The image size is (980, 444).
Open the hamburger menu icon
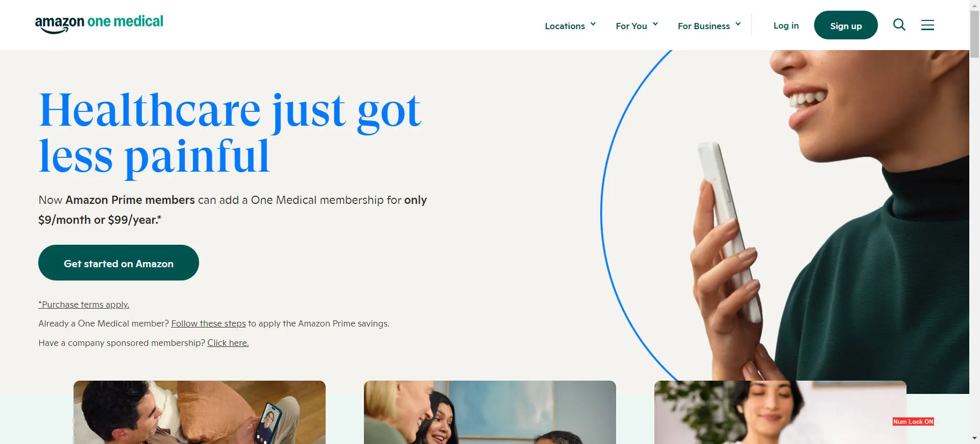(927, 25)
